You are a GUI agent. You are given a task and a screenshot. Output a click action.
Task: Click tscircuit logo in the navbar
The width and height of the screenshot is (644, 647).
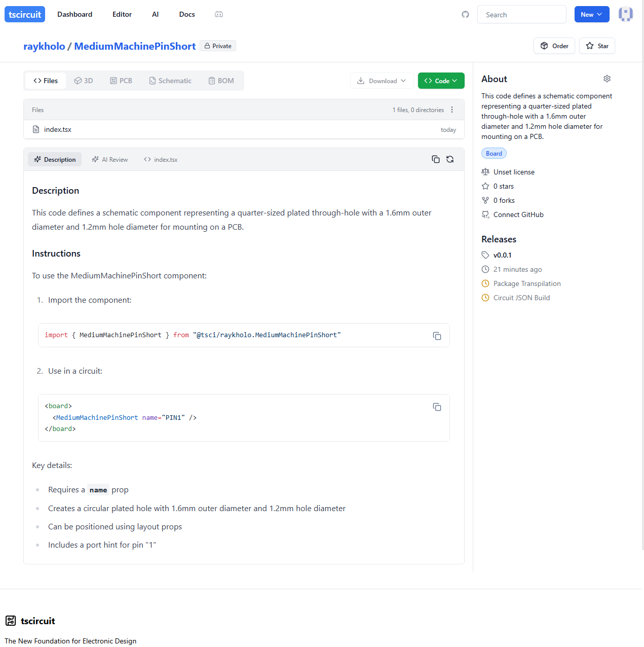25,14
